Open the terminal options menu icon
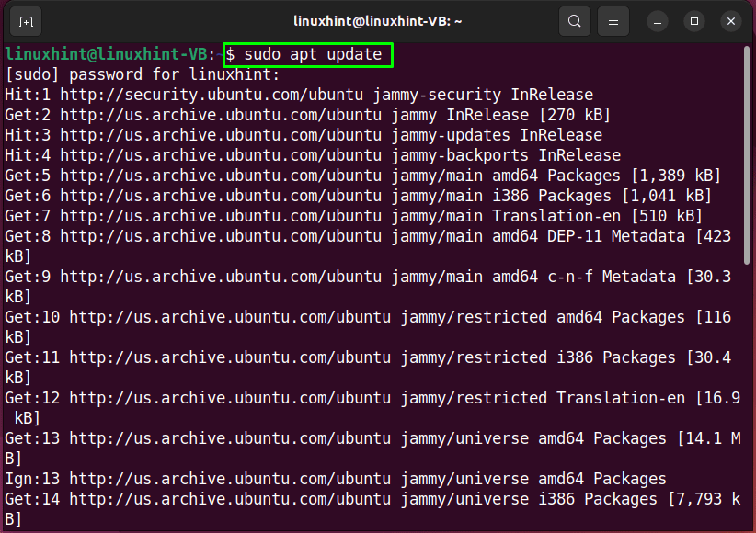 [x=613, y=20]
